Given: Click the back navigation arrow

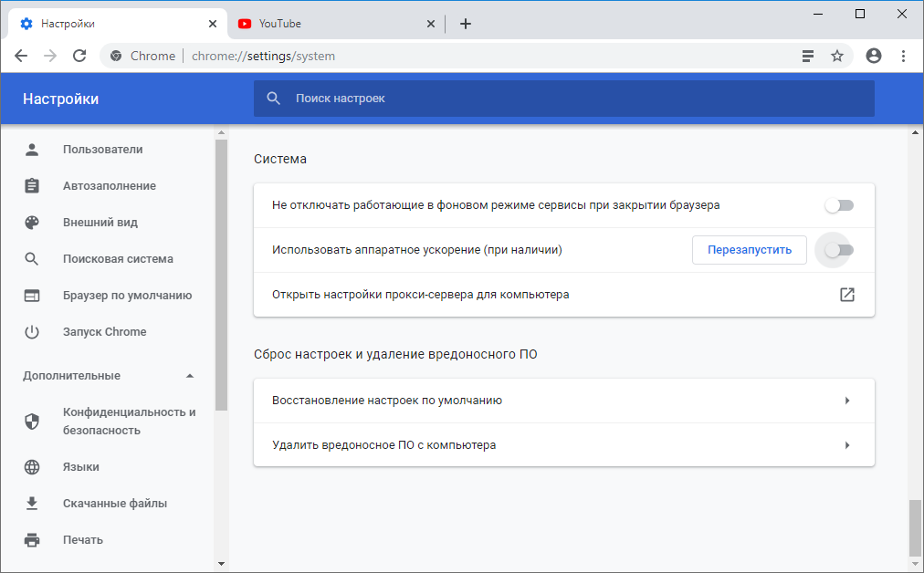Looking at the screenshot, I should [21, 56].
